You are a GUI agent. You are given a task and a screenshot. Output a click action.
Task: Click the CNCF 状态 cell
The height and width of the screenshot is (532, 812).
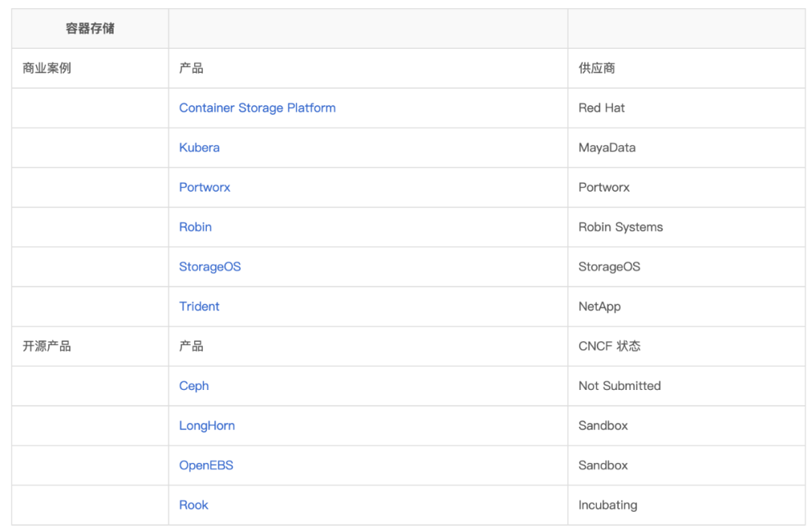tap(609, 346)
